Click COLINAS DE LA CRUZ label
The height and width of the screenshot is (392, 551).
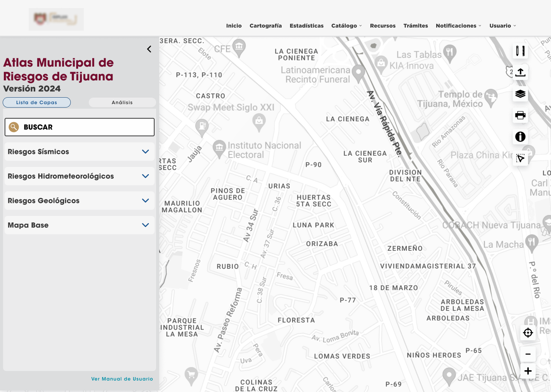[x=256, y=385]
